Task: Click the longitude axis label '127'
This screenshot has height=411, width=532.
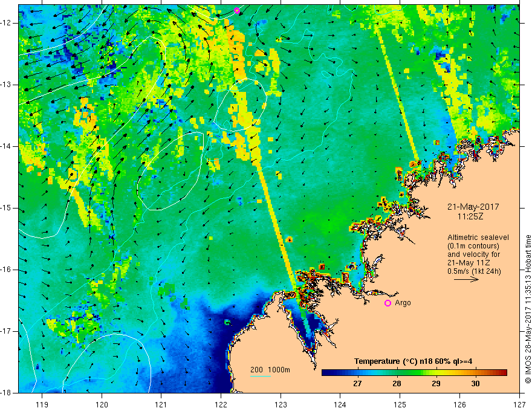Action: [x=519, y=404]
